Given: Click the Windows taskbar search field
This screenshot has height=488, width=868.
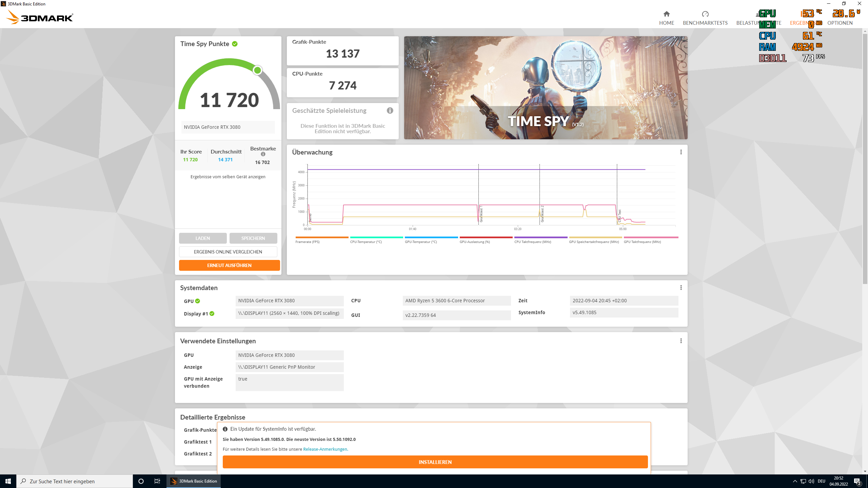Looking at the screenshot, I should 75,481.
